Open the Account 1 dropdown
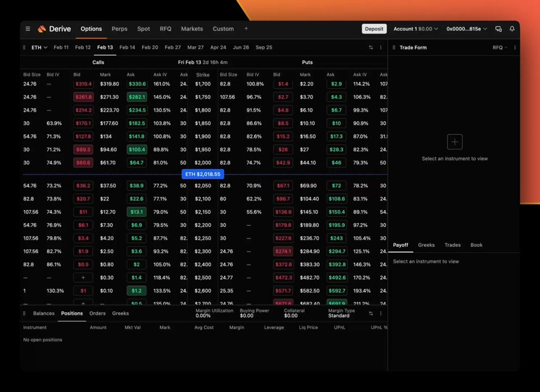The height and width of the screenshot is (392, 540). tap(416, 29)
